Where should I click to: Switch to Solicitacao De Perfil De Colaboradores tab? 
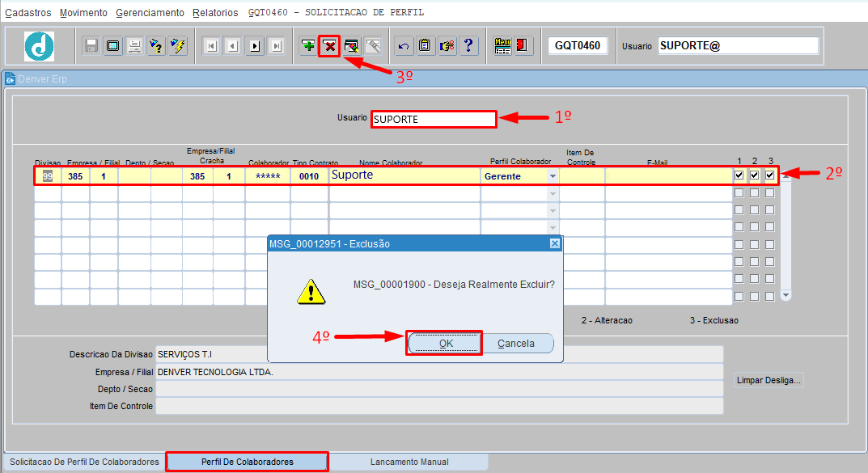tap(84, 462)
